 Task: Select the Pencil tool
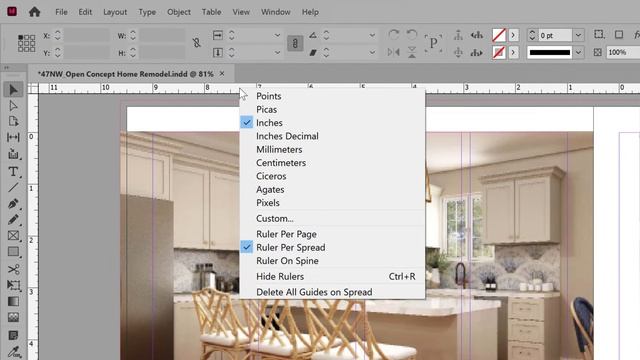[13, 220]
